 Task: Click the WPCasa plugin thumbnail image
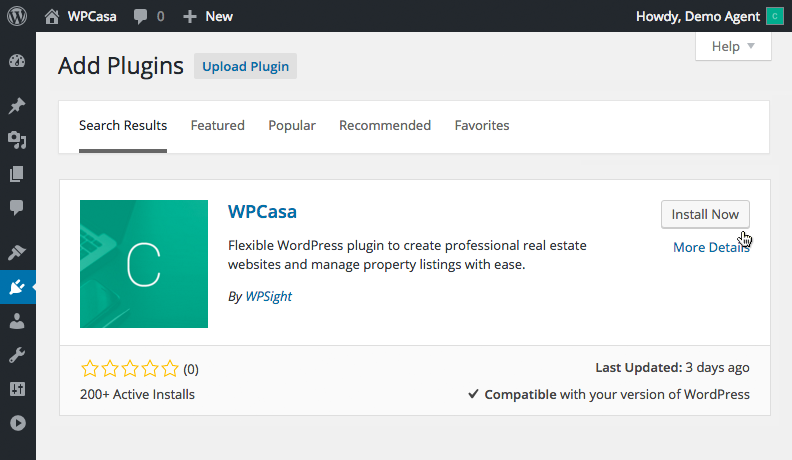tap(144, 264)
